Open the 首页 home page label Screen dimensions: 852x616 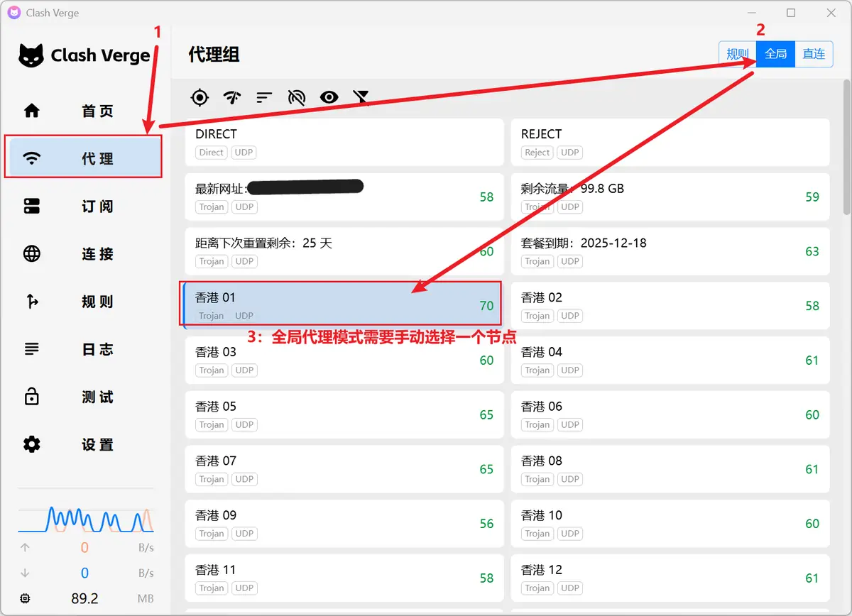tap(97, 111)
